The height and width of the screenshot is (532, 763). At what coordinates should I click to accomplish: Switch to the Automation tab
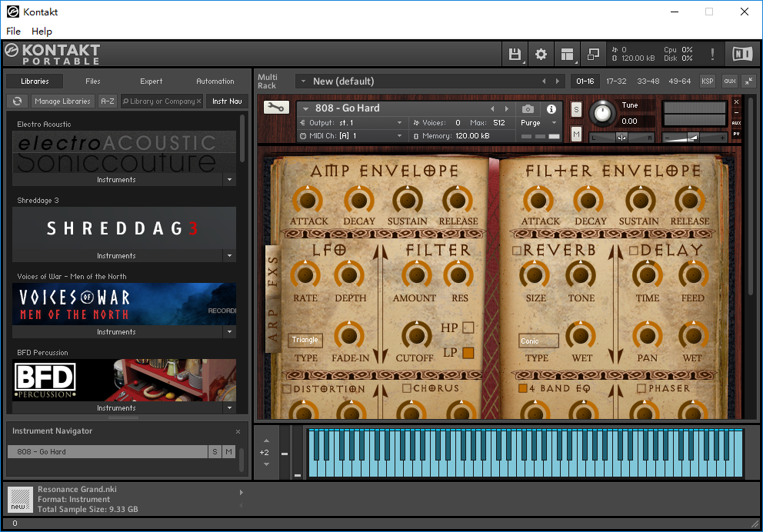215,81
